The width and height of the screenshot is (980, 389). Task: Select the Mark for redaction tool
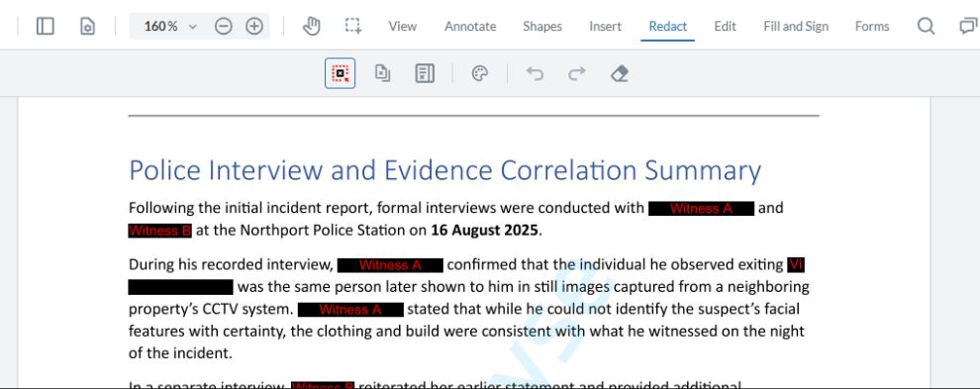(340, 74)
